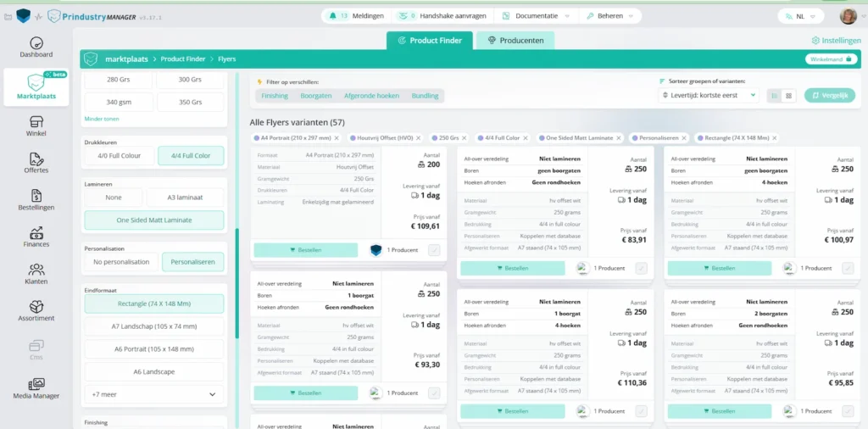868x429 pixels.
Task: Tick compare checkbox on €109,61 card
Action: coord(434,250)
